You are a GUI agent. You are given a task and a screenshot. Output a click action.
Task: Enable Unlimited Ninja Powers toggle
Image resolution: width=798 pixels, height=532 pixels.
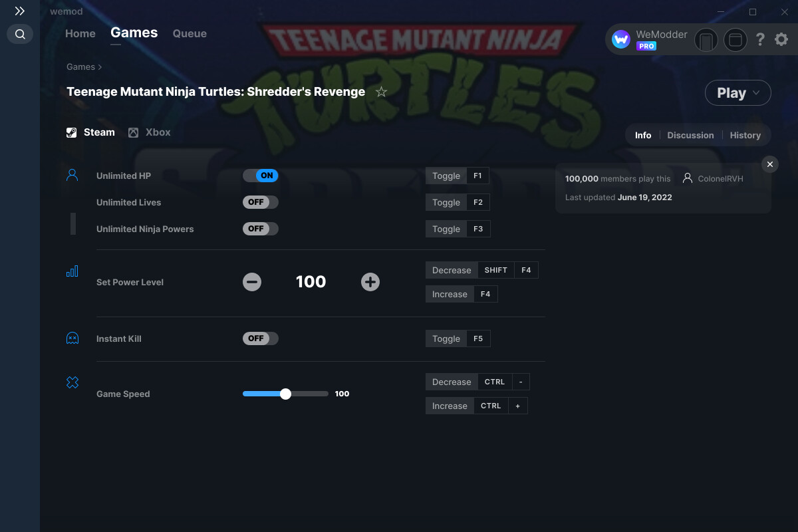tap(261, 229)
